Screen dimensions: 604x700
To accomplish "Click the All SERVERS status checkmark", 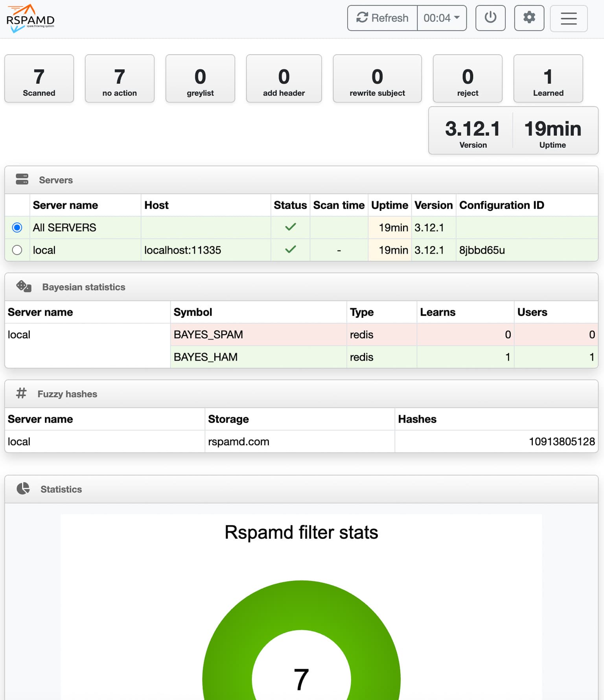I will pyautogui.click(x=291, y=227).
